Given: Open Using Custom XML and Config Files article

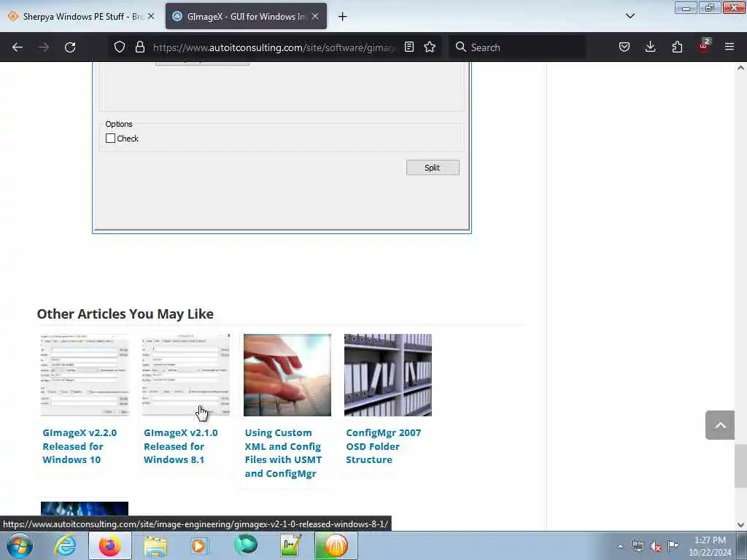Looking at the screenshot, I should (283, 453).
